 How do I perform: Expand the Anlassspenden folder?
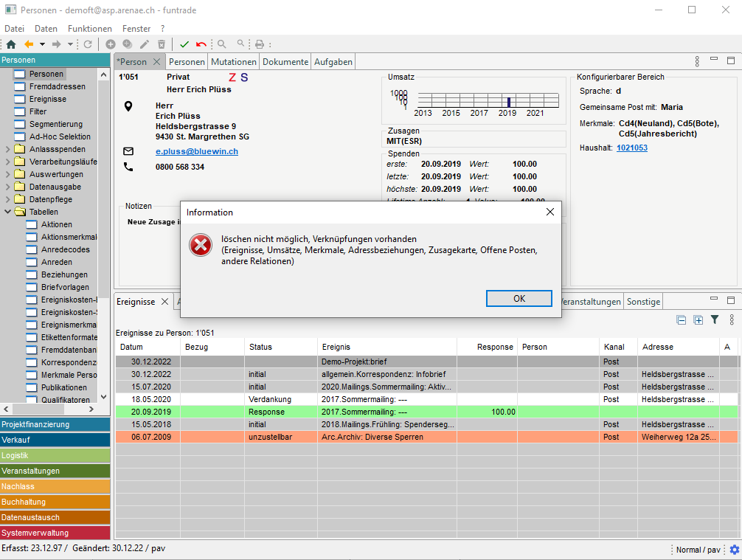pyautogui.click(x=7, y=149)
